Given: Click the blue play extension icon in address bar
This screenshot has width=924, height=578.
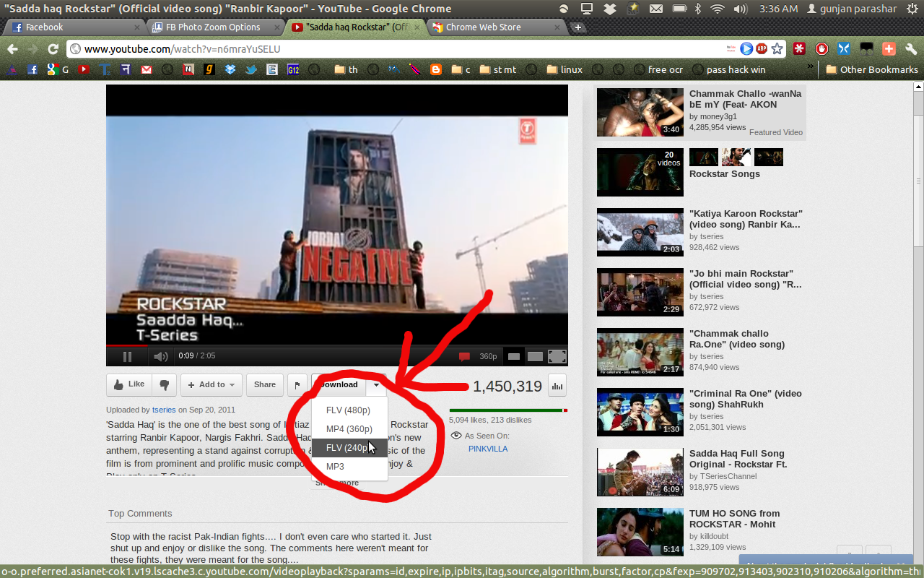Looking at the screenshot, I should point(746,49).
